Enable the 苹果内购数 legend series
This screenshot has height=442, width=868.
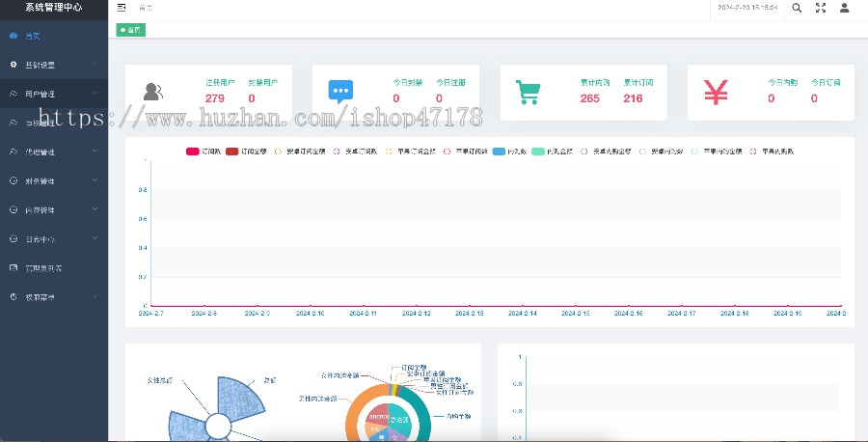pos(772,152)
